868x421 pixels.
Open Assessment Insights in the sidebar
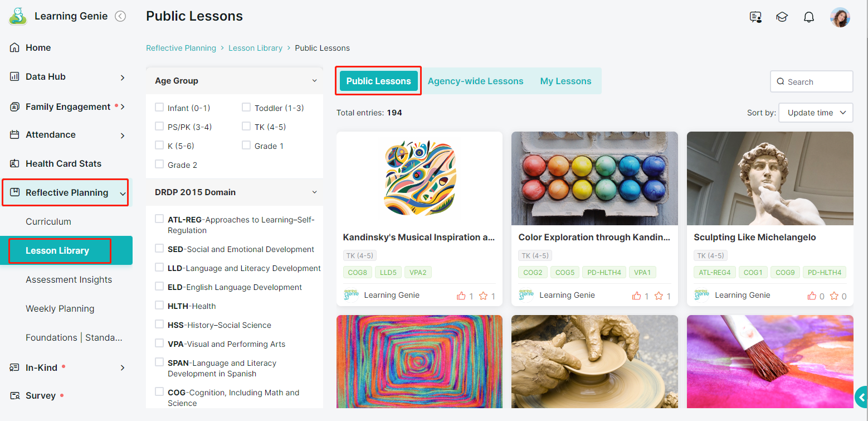pos(69,279)
